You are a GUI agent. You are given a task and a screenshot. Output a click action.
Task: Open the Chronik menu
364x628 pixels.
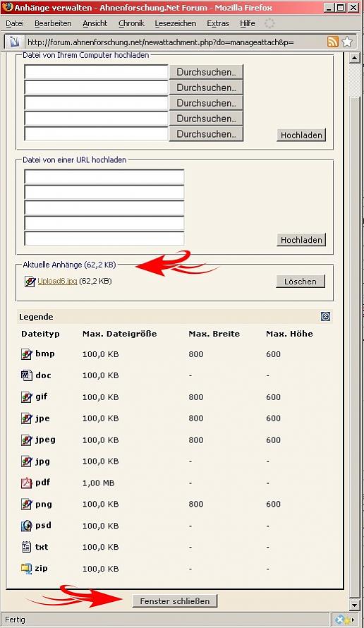[x=131, y=23]
